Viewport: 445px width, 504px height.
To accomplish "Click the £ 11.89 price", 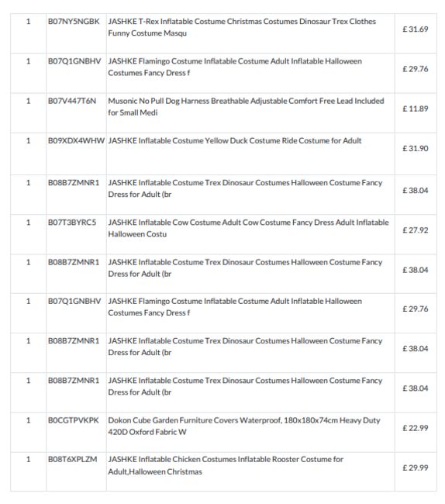I will pyautogui.click(x=416, y=109).
